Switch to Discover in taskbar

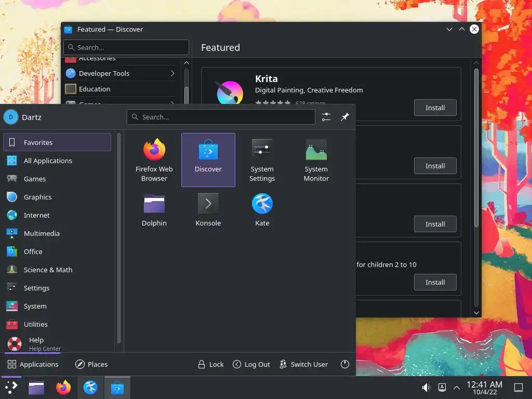click(x=117, y=388)
